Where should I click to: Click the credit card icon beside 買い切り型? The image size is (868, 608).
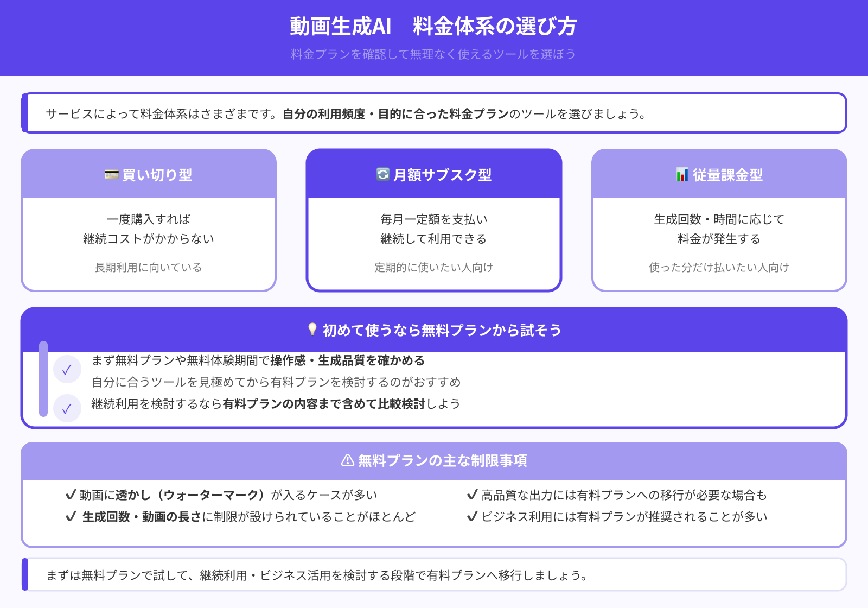(111, 175)
